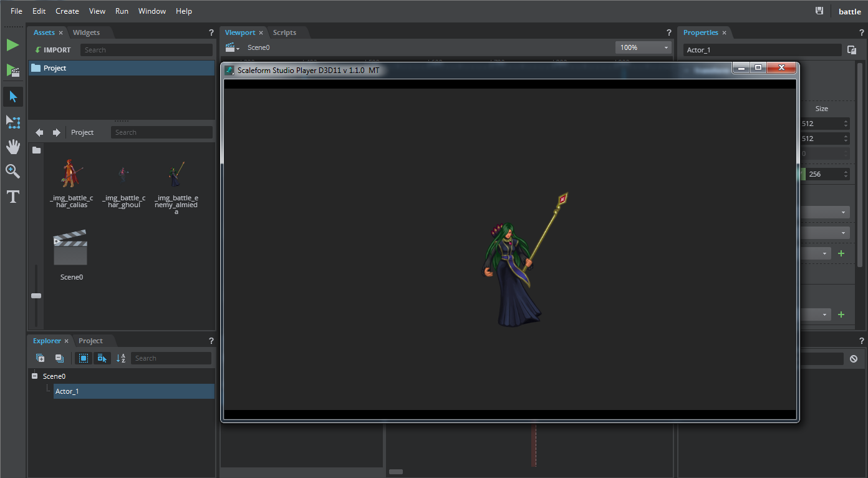Open the Create menu
The height and width of the screenshot is (478, 868).
67,11
